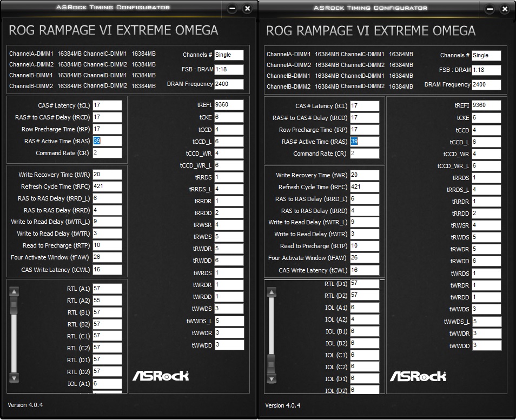
Task: Click ROG RAMPAGE VI EXTREME OMEGA title, right window
Action: coord(371,31)
